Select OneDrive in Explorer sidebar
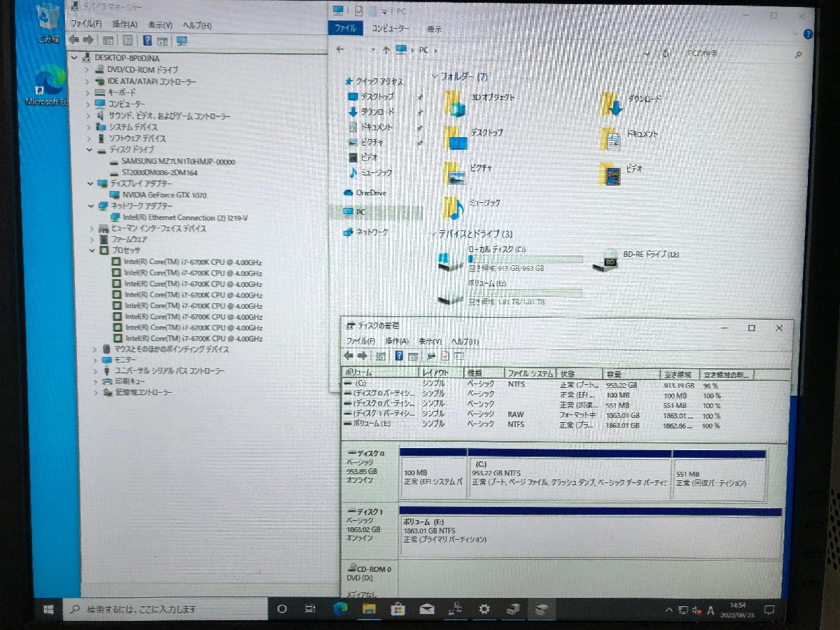 tap(370, 192)
